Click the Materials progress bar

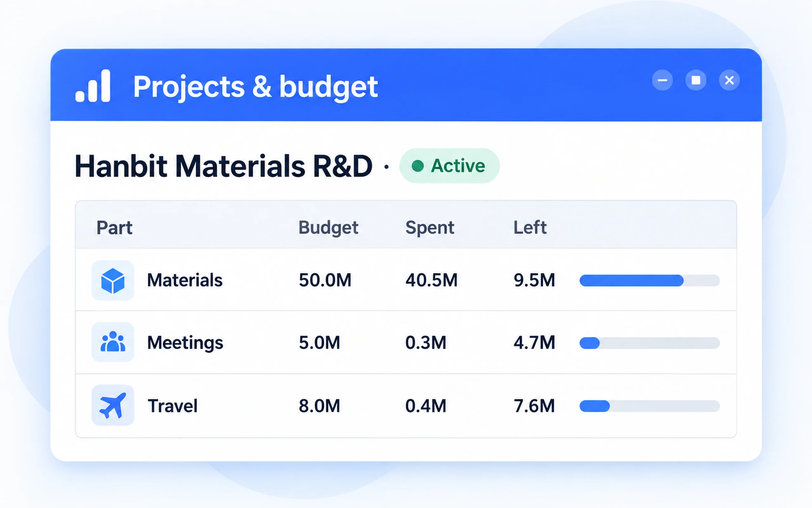650,281
